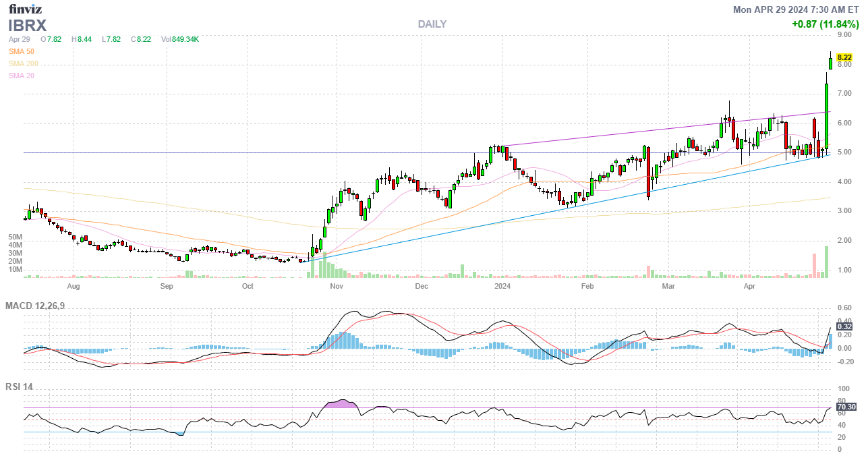Screen dimensions: 868x460
Task: Click the latest green candlestick near 8.22
Action: click(830, 63)
